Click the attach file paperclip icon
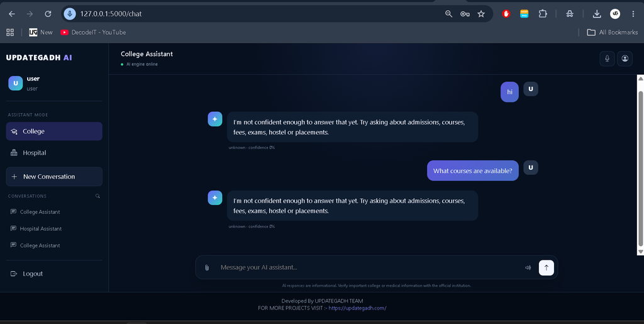644x324 pixels. [206, 268]
